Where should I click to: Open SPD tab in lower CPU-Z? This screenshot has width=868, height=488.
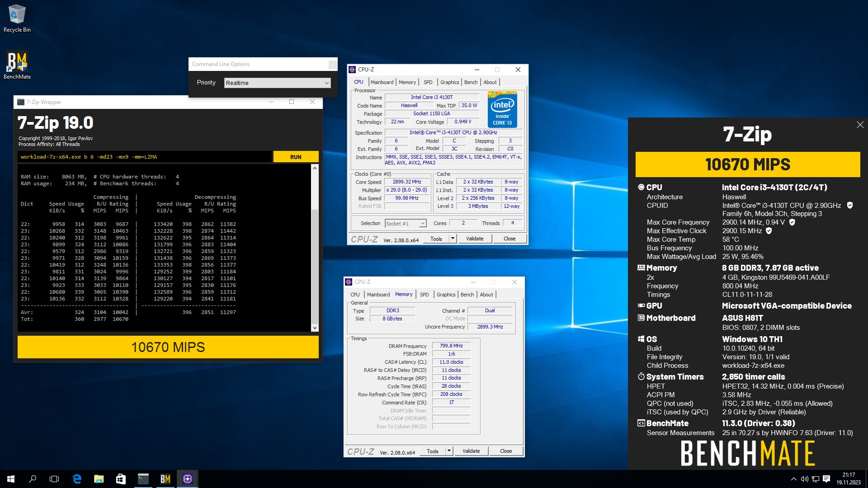tap(424, 295)
